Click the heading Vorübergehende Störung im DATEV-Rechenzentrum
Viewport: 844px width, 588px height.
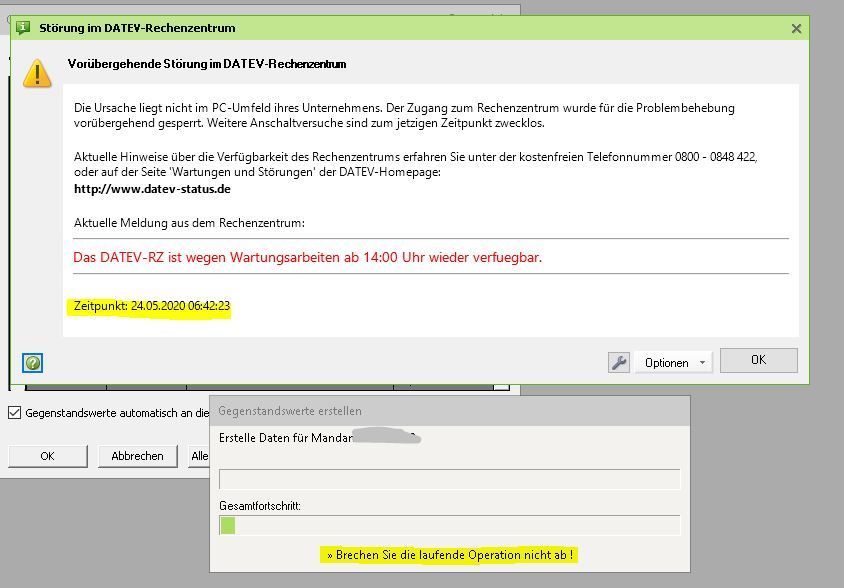point(207,64)
